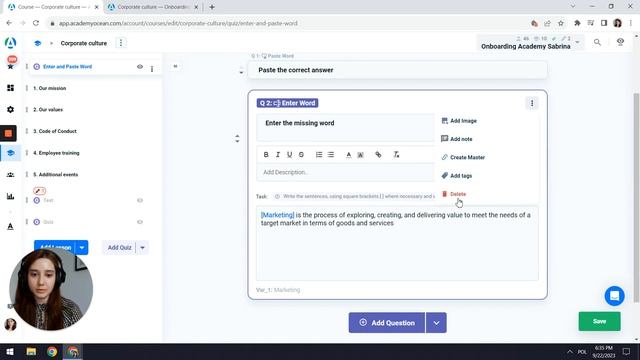
Task: Expand collapsed question Paste the correct answer
Action: (397, 70)
